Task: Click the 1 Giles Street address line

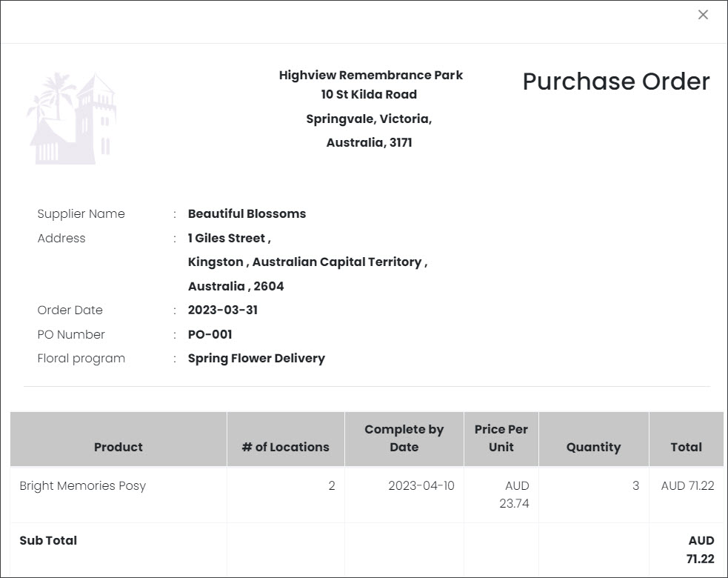Action: pyautogui.click(x=230, y=239)
